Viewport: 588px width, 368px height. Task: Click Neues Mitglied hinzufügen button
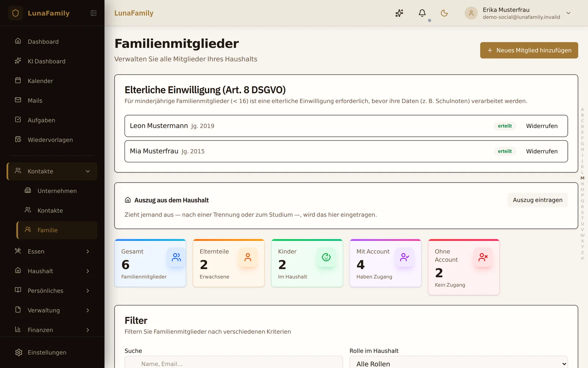pos(529,50)
